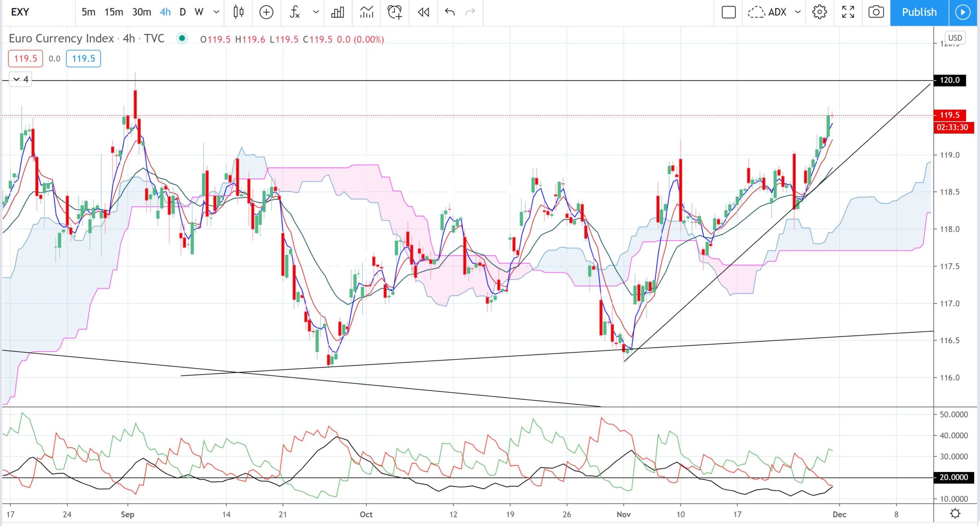The width and height of the screenshot is (980, 526).
Task: Open the EXY symbol search
Action: tap(20, 12)
